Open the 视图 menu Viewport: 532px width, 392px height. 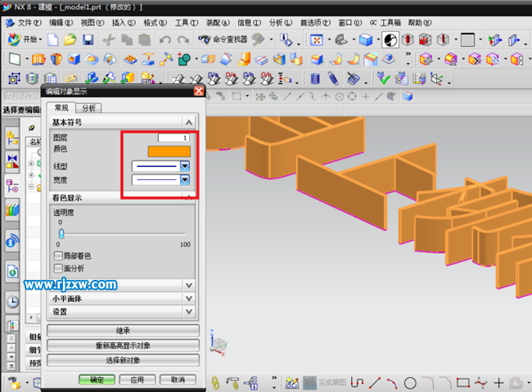point(92,23)
